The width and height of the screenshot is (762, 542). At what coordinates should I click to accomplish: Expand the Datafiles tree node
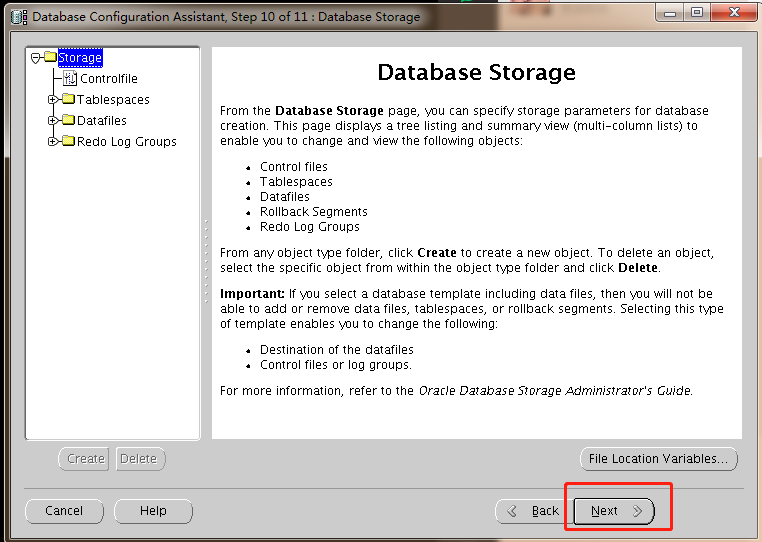(x=52, y=121)
